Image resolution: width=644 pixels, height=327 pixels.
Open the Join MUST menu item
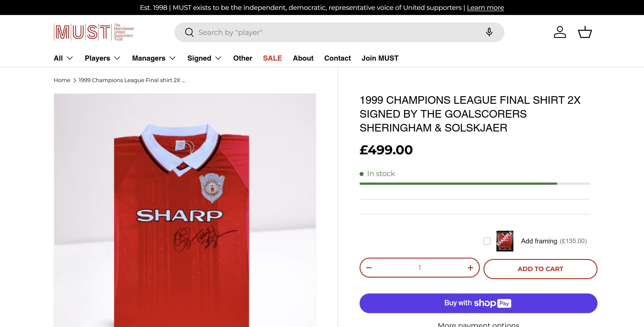click(x=380, y=58)
